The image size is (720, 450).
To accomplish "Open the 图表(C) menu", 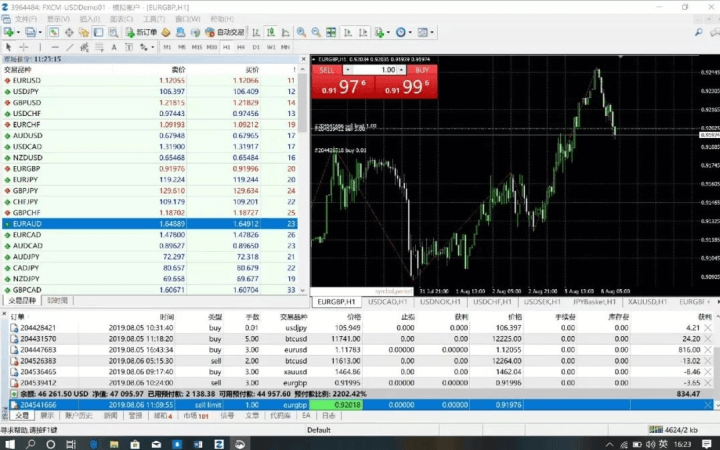I will click(x=121, y=19).
